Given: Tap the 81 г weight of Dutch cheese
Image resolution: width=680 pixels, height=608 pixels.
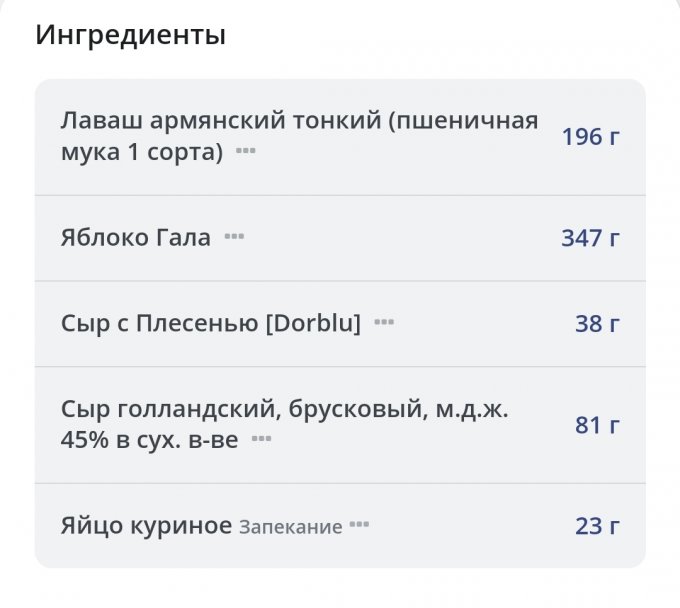Looking at the screenshot, I should pos(597,425).
